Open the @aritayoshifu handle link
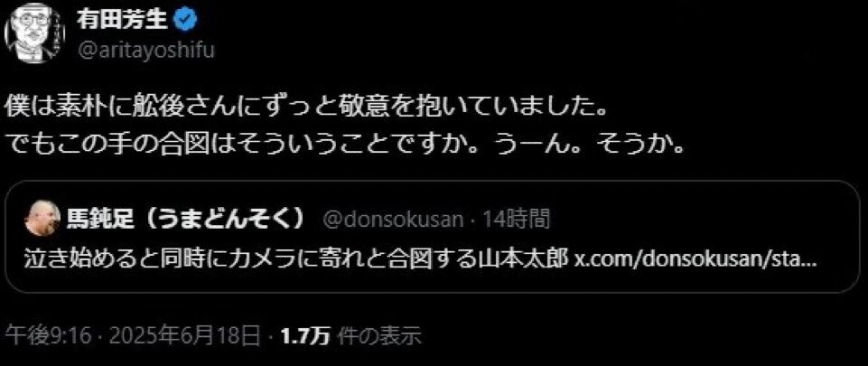Image resolution: width=868 pixels, height=366 pixels. point(145,50)
